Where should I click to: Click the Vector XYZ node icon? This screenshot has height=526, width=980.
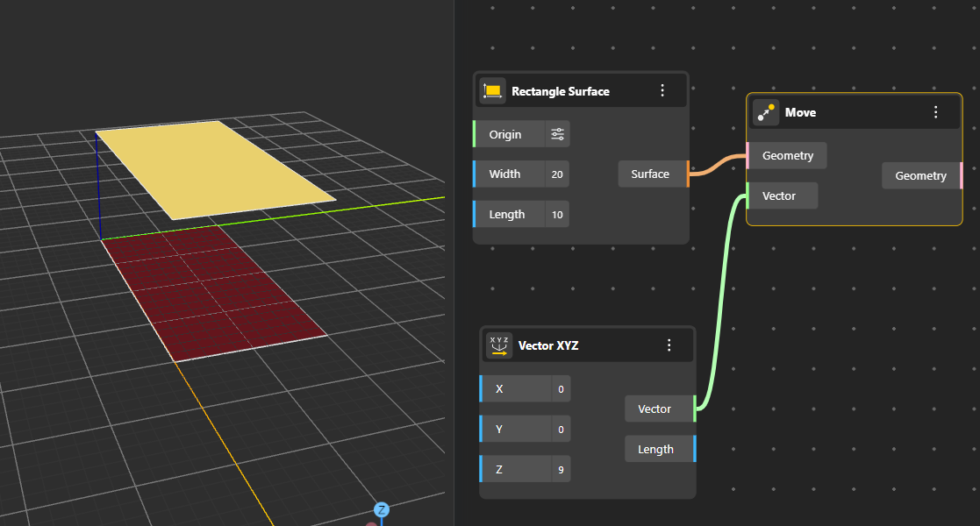[x=499, y=345]
